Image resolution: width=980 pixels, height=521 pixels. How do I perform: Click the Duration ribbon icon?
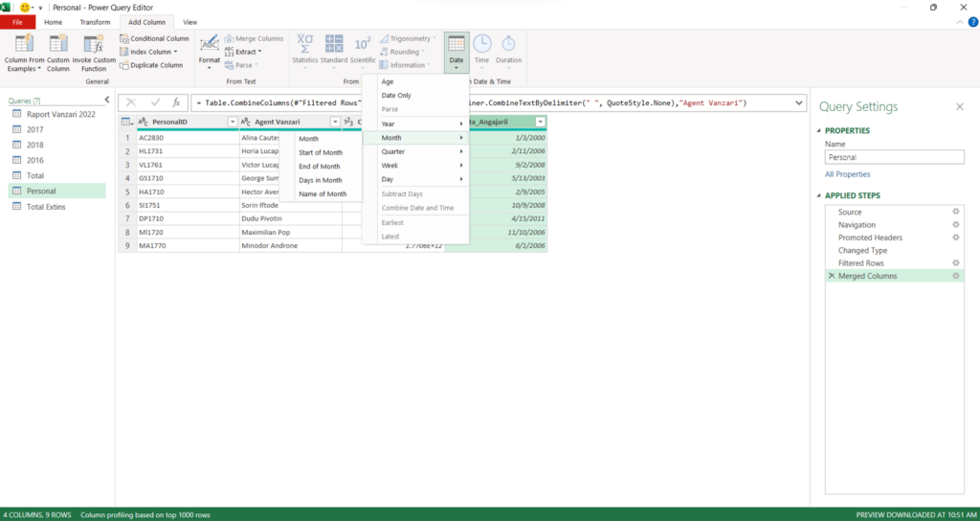coord(509,44)
